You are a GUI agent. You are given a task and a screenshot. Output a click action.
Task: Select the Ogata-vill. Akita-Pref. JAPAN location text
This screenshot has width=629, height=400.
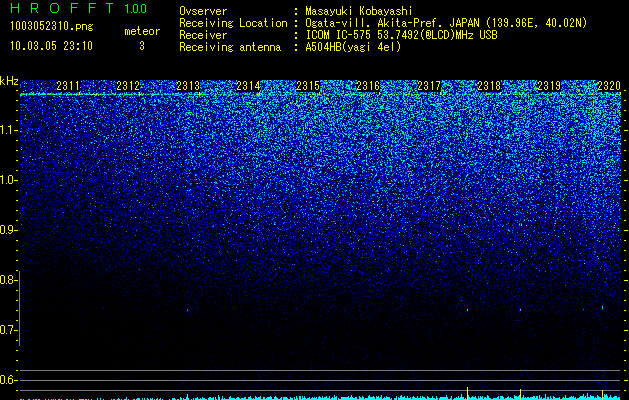coord(446,23)
